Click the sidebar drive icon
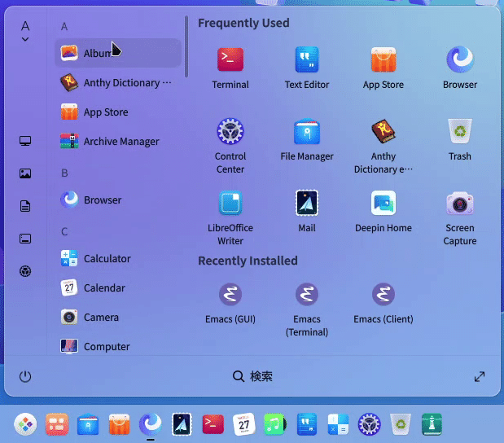 [x=25, y=239]
